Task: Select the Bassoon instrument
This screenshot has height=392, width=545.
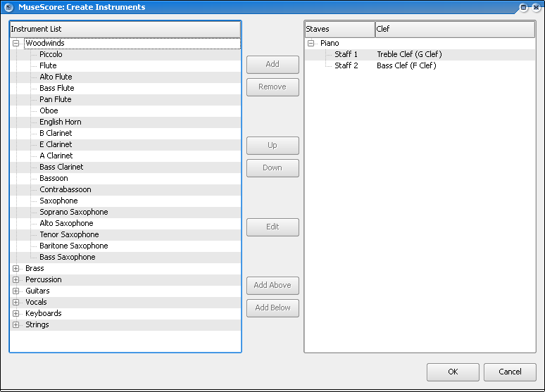Action: (54, 178)
